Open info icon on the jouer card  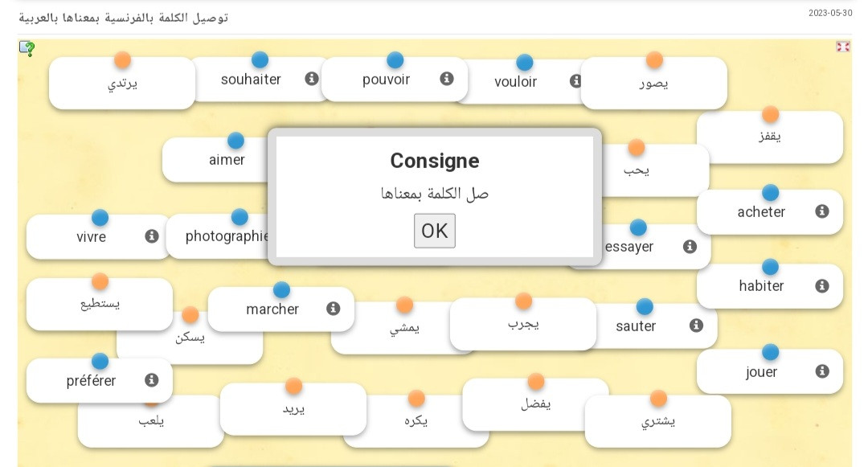[x=822, y=371]
